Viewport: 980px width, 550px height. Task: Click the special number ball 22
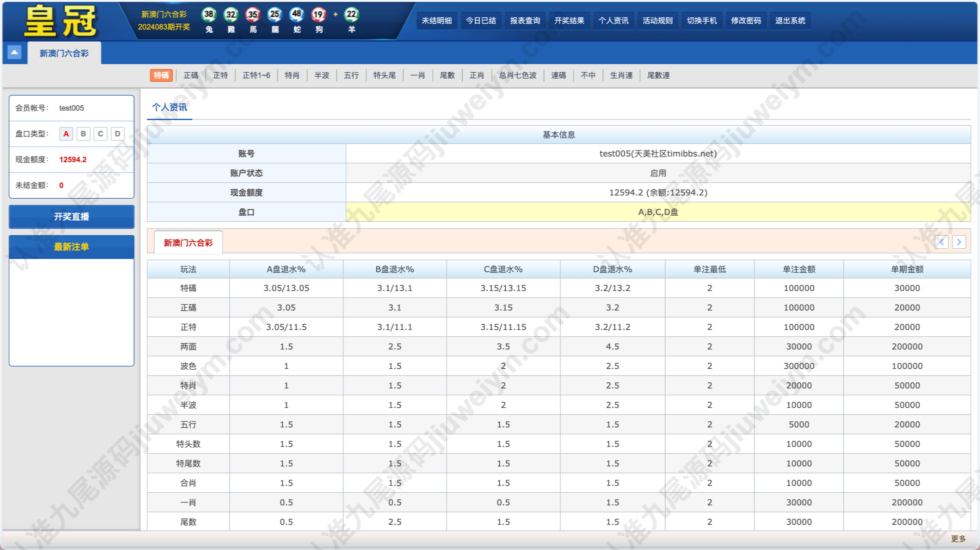pyautogui.click(x=351, y=14)
